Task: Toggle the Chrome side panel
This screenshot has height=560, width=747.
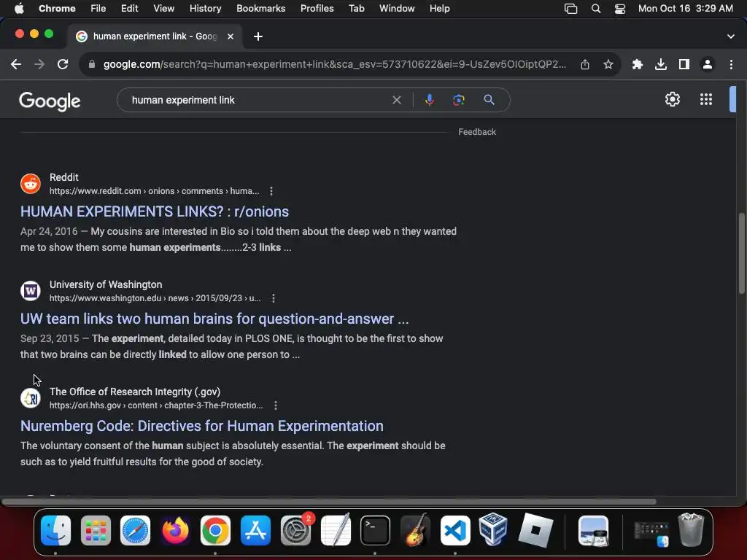Action: point(684,64)
